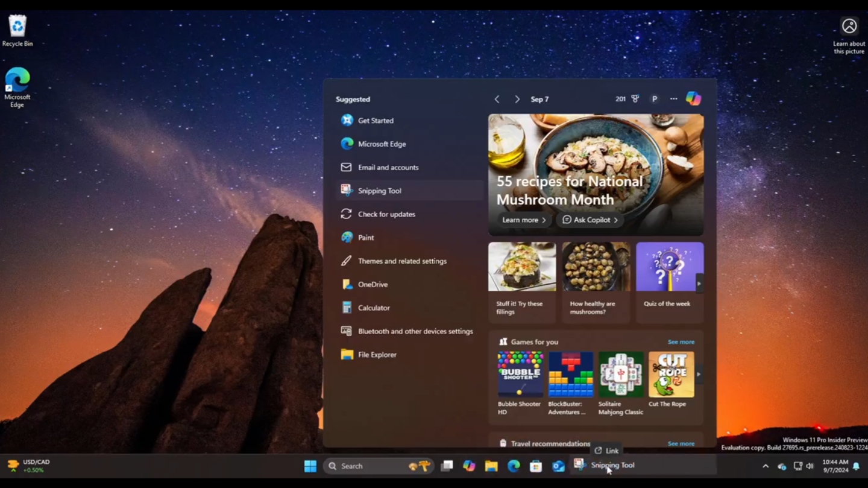Open USD/CAD widget on taskbar

(28, 466)
